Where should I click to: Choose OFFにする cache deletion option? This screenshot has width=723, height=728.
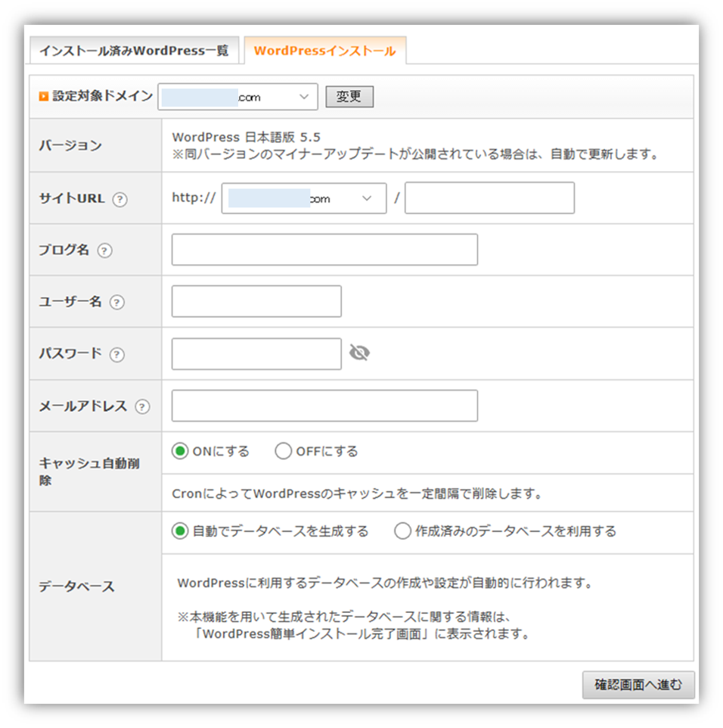[283, 450]
